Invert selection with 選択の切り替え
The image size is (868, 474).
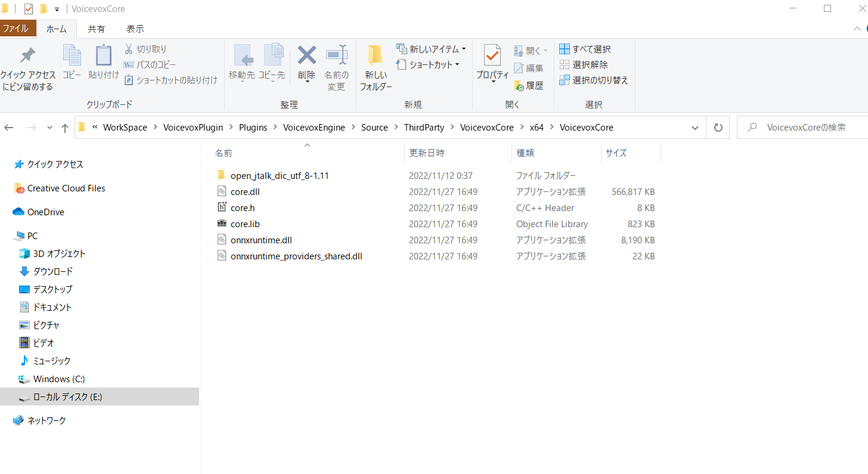[x=594, y=80]
